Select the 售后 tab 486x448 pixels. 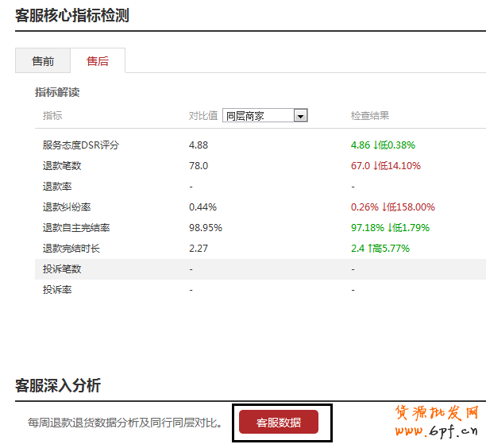coord(98,61)
